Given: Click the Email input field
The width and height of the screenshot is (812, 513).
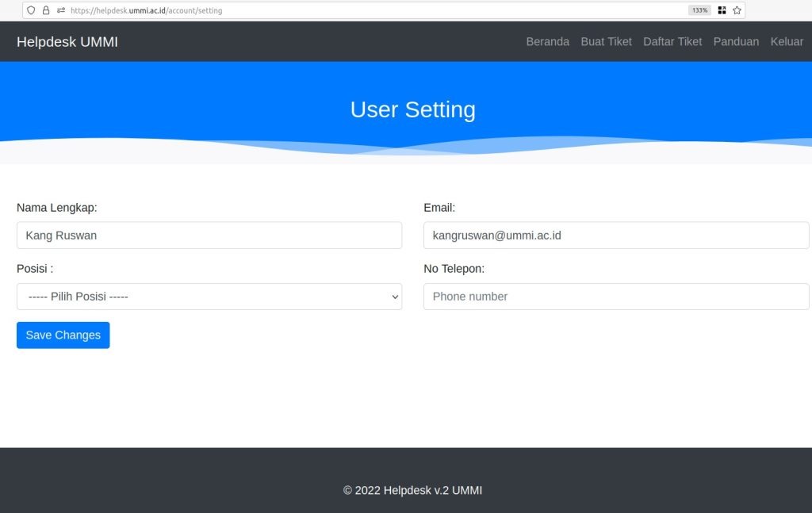Looking at the screenshot, I should (616, 235).
